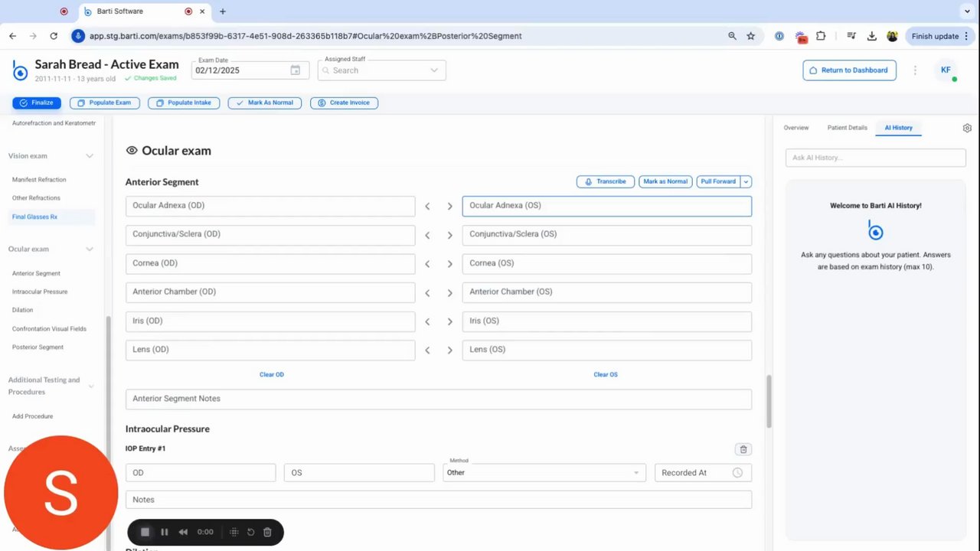This screenshot has height=551, width=980.
Task: Jump to Posterior Segment in sidebar
Action: 38,347
